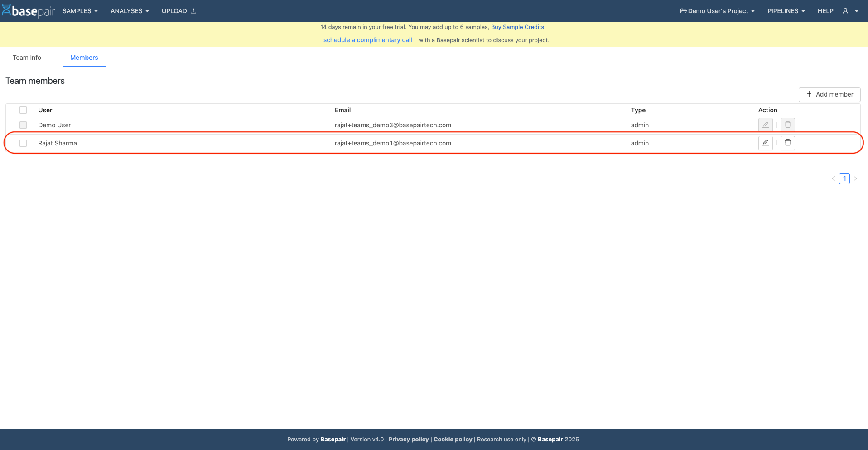This screenshot has width=868, height=450.
Task: Check the Demo User row checkbox
Action: click(x=23, y=125)
